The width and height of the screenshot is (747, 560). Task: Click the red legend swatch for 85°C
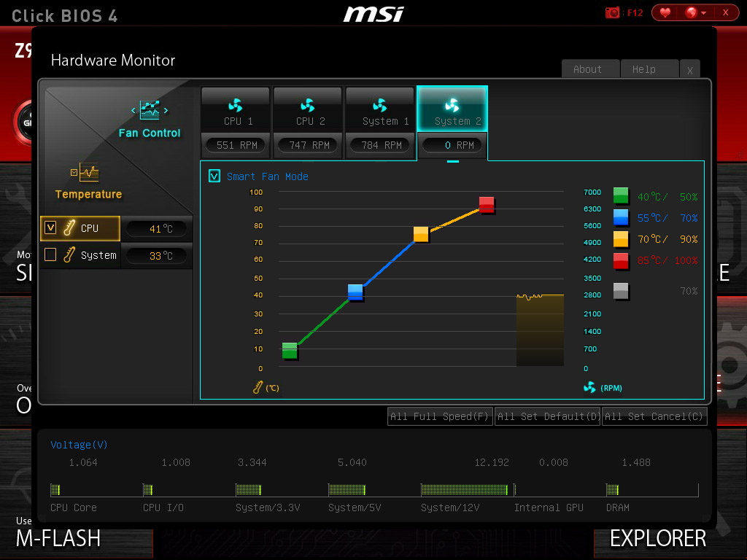620,260
